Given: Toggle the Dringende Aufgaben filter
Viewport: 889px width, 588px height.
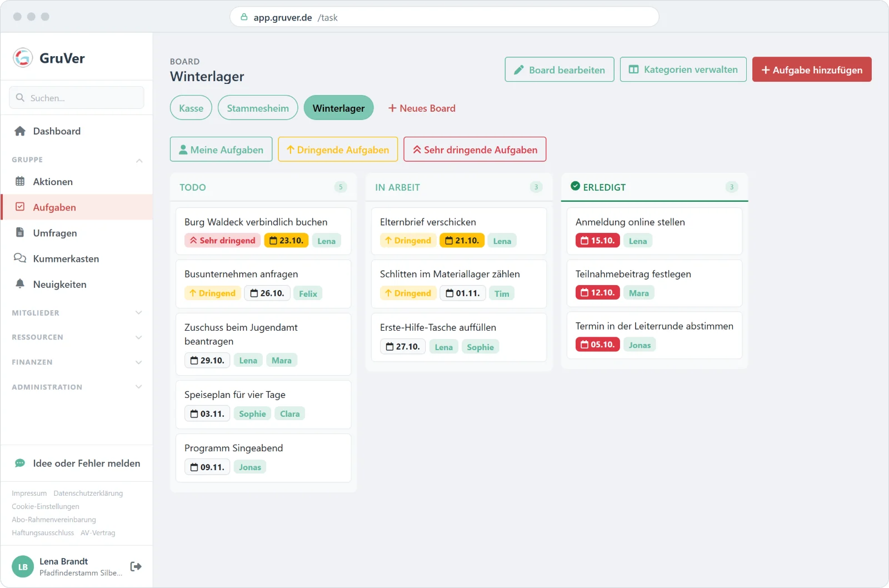Looking at the screenshot, I should [338, 149].
